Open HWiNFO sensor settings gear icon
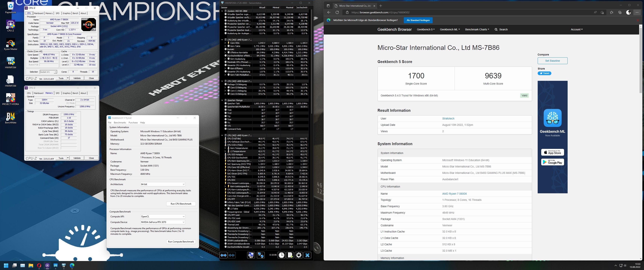This screenshot has height=270, width=644. (298, 255)
